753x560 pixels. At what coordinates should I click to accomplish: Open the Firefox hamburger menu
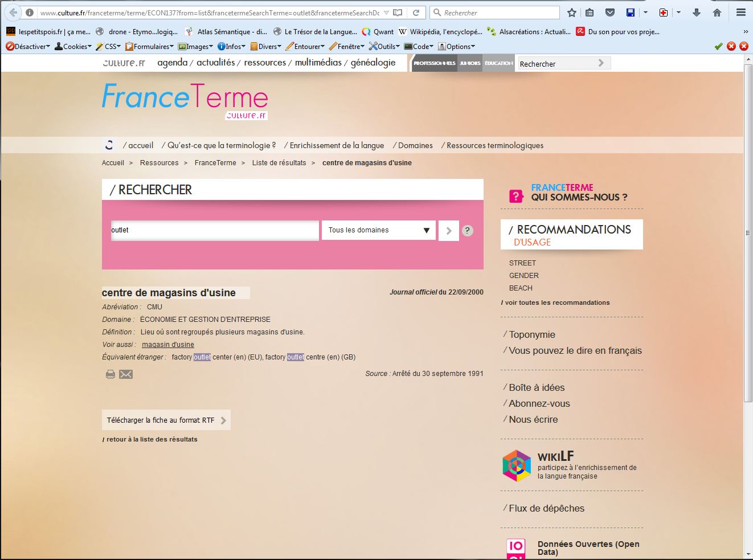[x=741, y=13]
